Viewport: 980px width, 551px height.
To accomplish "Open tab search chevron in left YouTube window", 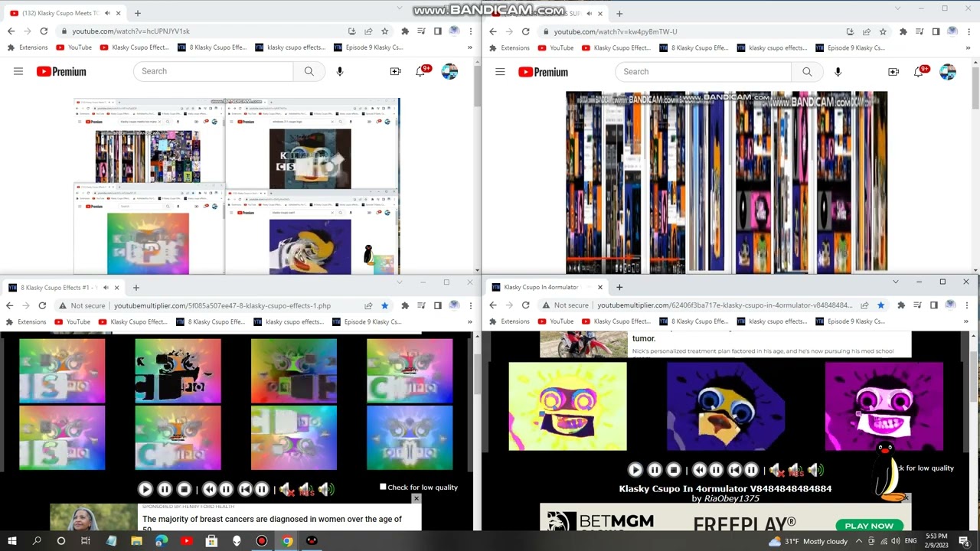I will click(x=399, y=8).
